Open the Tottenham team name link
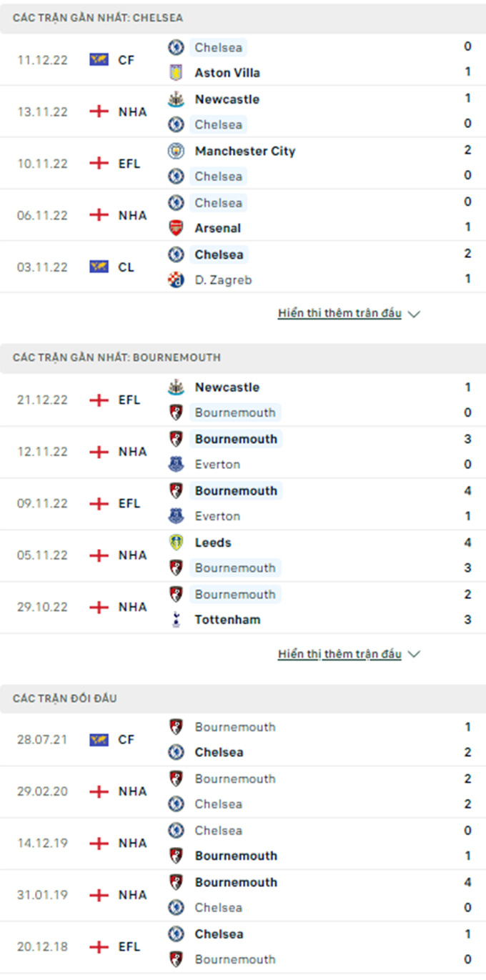This screenshot has height=980, width=486. click(x=227, y=620)
